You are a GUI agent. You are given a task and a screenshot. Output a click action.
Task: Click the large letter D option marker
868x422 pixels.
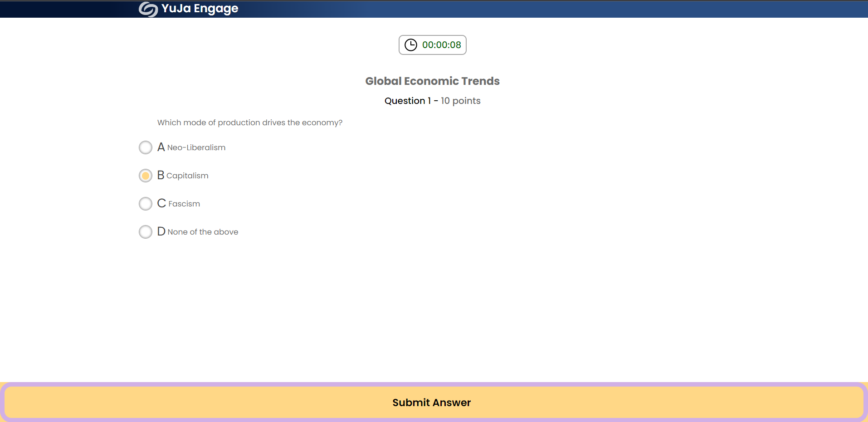coord(161,231)
